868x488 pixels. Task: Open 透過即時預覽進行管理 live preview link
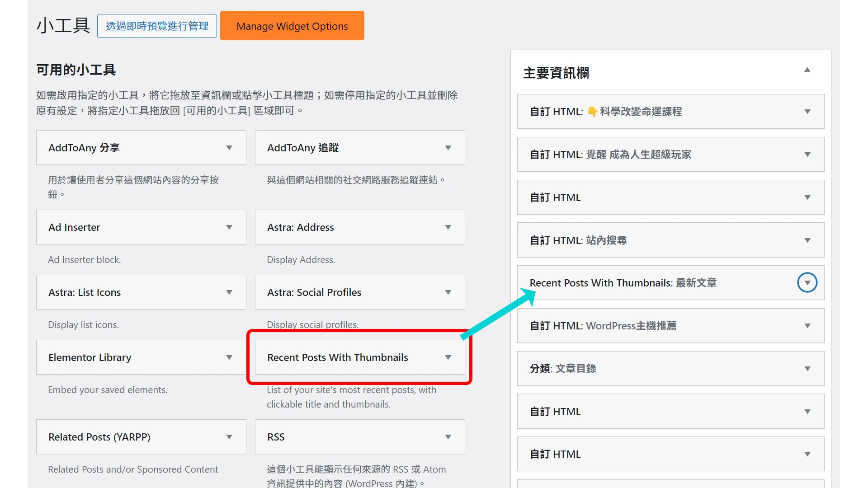tap(157, 26)
